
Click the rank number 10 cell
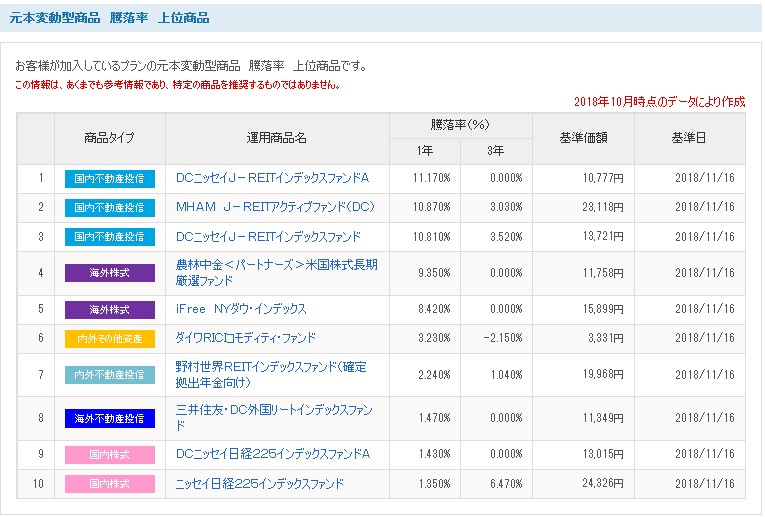click(38, 484)
